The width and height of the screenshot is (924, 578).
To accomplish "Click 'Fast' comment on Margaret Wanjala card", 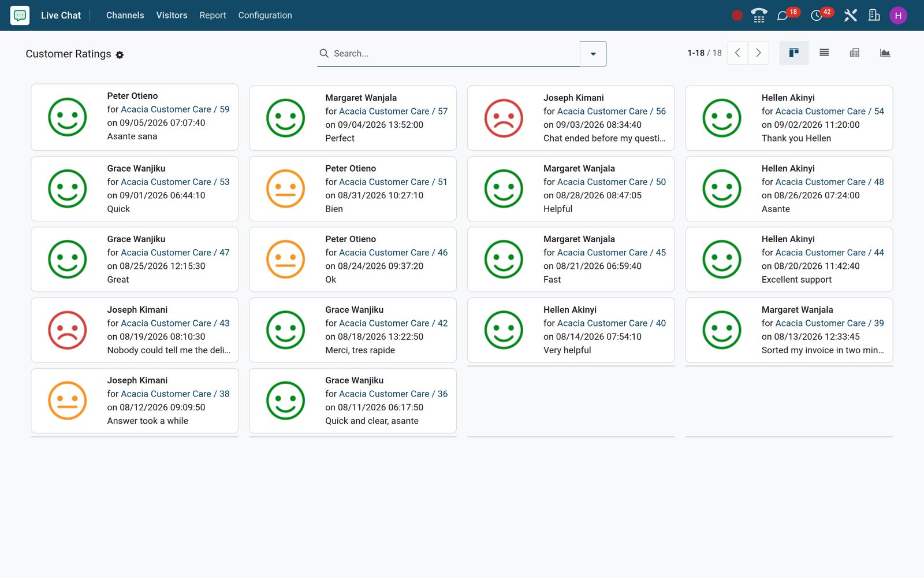I will click(x=552, y=279).
